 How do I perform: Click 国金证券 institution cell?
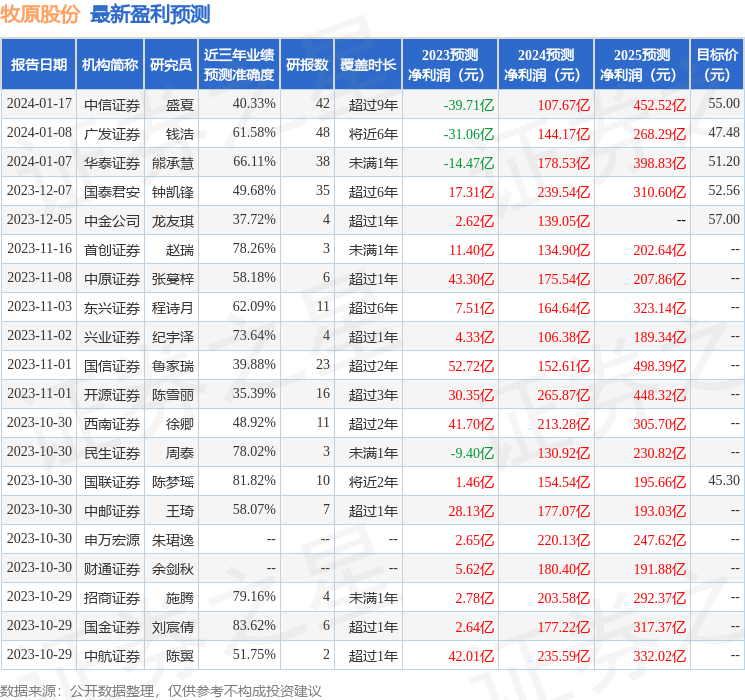click(x=112, y=627)
